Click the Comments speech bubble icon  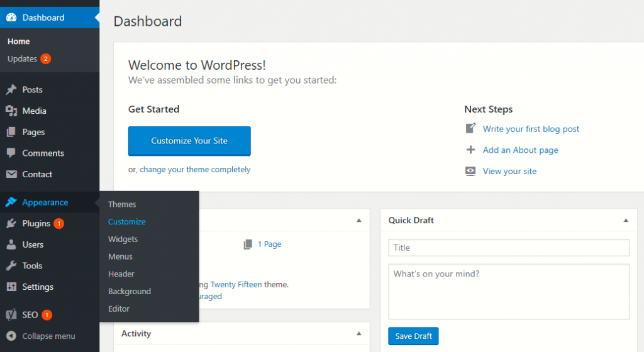pyautogui.click(x=11, y=153)
